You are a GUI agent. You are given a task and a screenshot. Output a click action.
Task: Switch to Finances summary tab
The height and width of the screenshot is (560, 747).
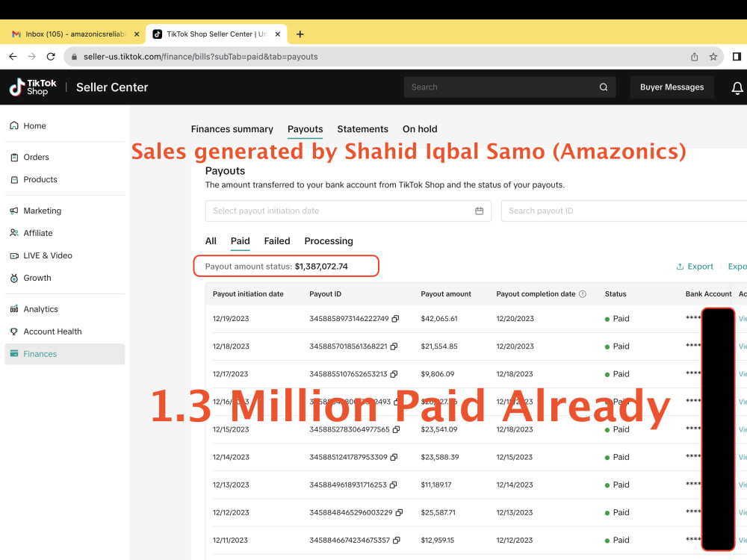pos(232,129)
